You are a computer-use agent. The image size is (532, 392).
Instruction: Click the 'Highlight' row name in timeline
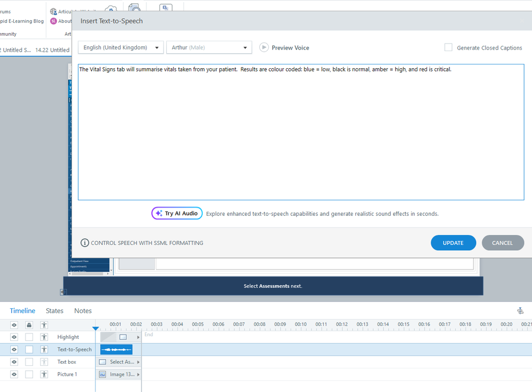68,337
